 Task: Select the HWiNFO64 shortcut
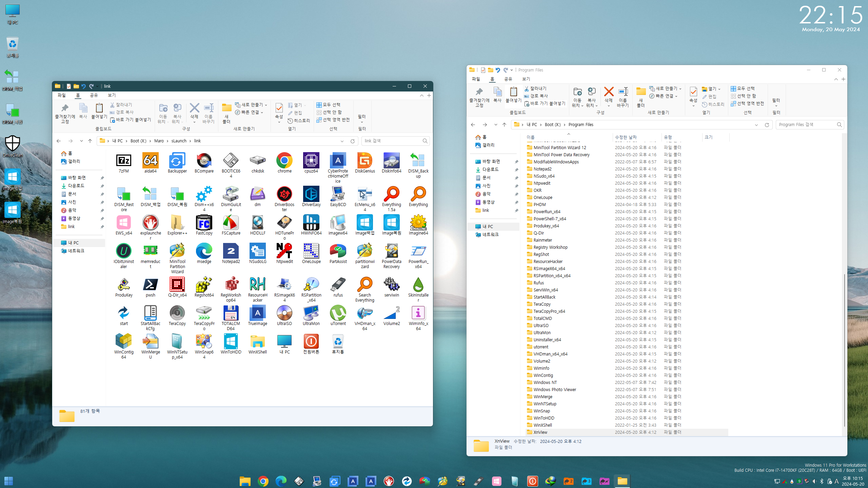pos(311,222)
